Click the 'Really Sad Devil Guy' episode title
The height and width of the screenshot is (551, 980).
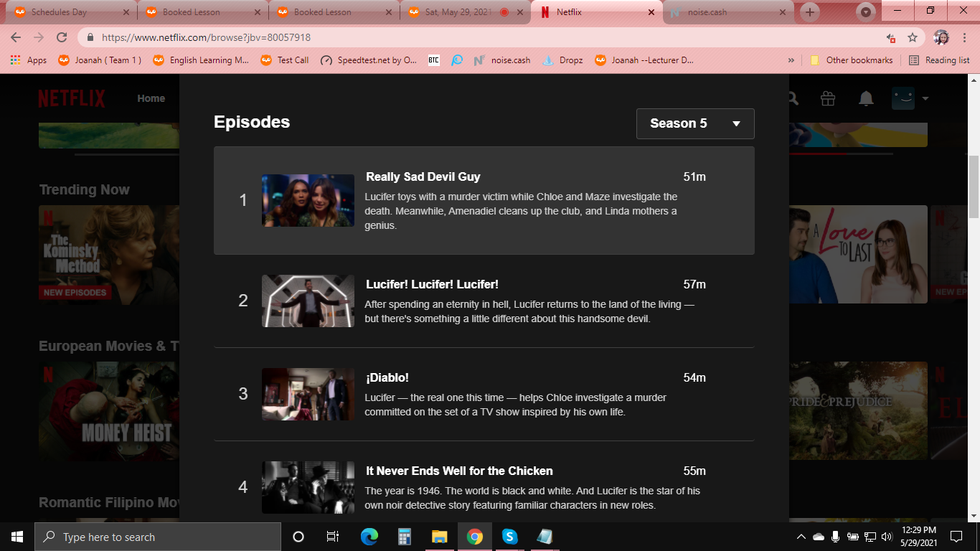pyautogui.click(x=423, y=176)
